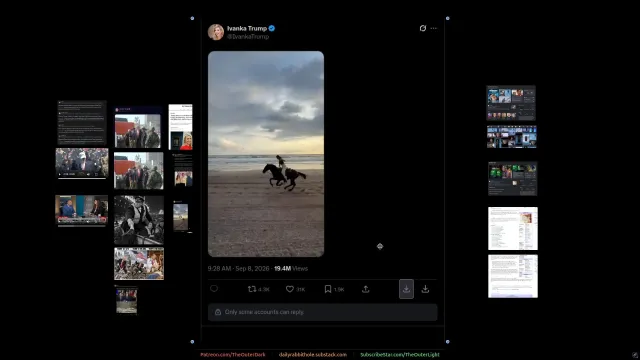Click the bottom-left selection corner handle
640x360 pixels.
pos(192,342)
